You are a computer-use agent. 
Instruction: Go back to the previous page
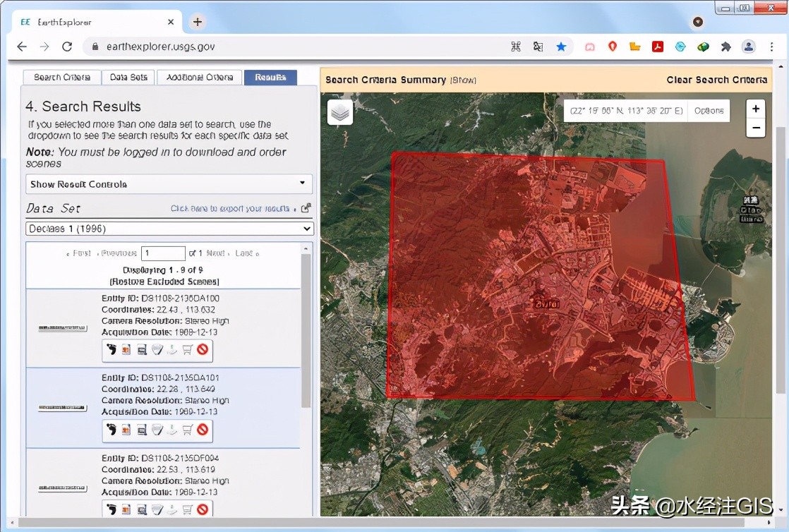point(22,47)
